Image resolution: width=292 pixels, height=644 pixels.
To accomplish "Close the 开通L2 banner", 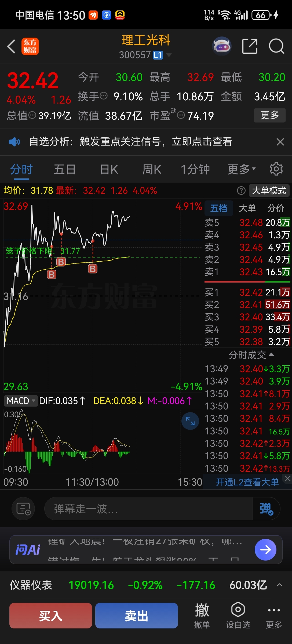I will (x=287, y=478).
